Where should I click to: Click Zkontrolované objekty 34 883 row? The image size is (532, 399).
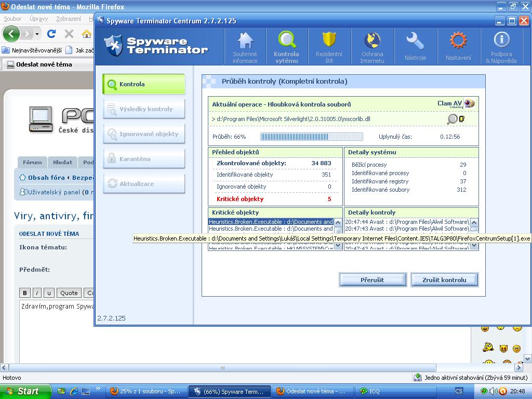(x=274, y=163)
